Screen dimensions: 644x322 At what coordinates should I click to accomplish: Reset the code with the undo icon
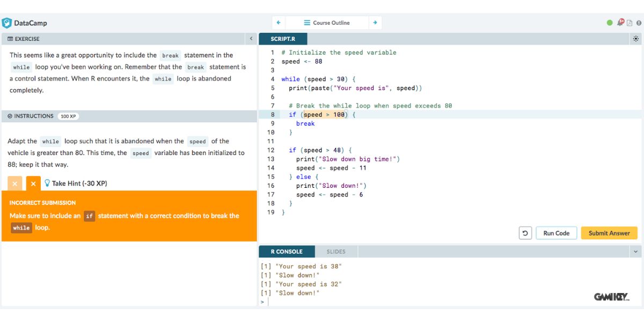coord(525,233)
